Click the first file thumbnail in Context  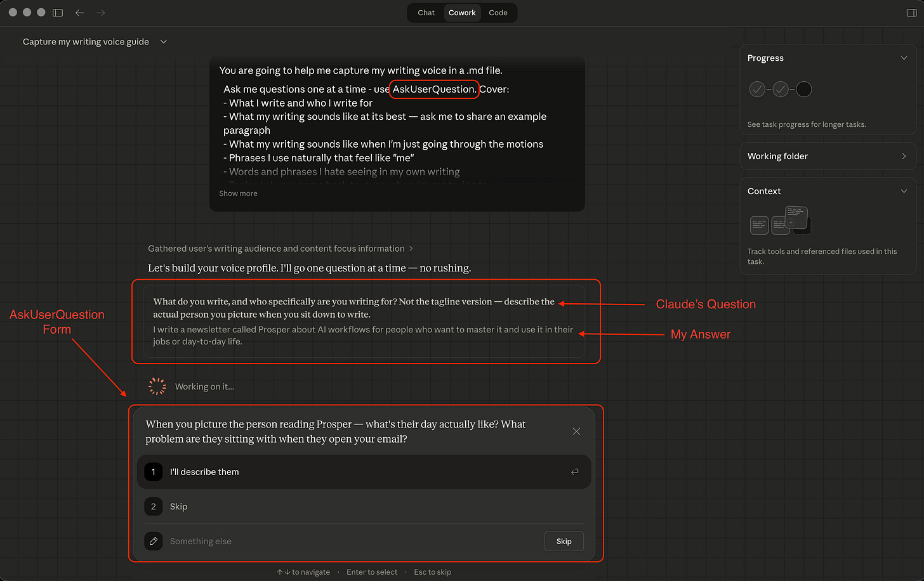pos(759,225)
